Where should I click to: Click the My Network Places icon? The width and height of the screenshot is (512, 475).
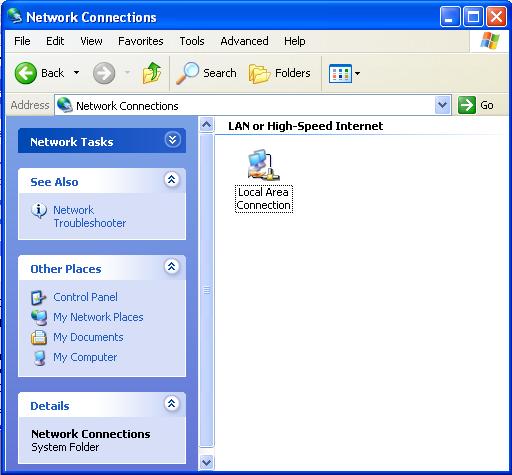[x=39, y=317]
